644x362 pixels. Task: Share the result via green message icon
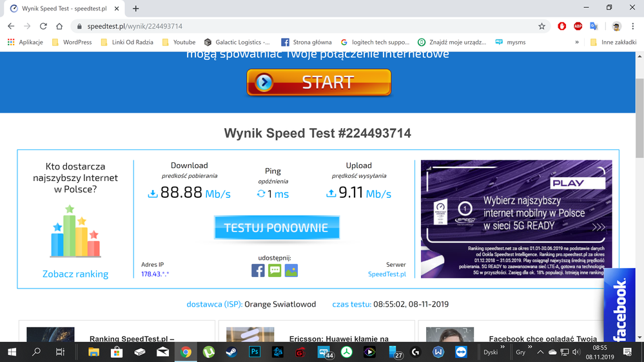point(275,271)
